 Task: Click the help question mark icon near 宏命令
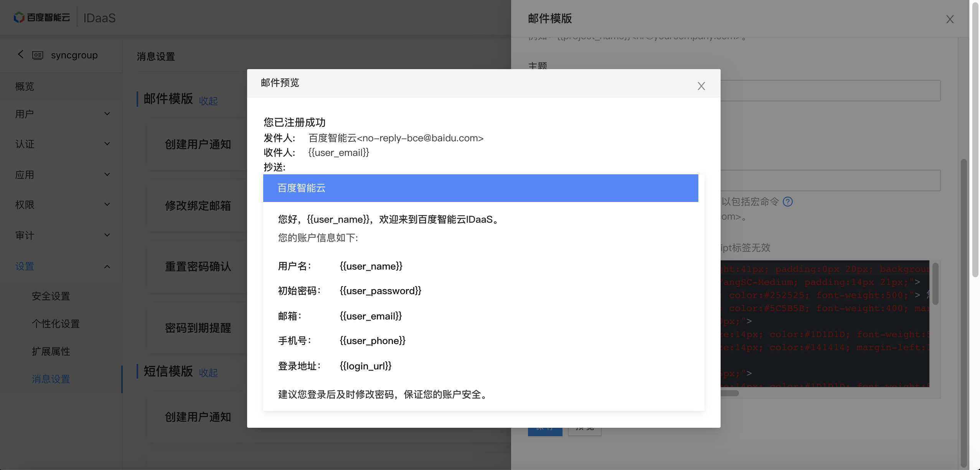click(x=788, y=202)
